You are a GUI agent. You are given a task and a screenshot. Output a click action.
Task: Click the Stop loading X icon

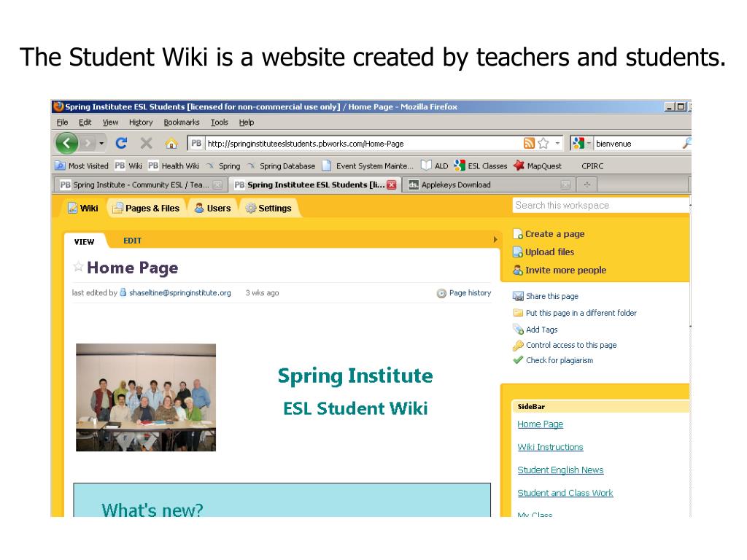pos(146,143)
